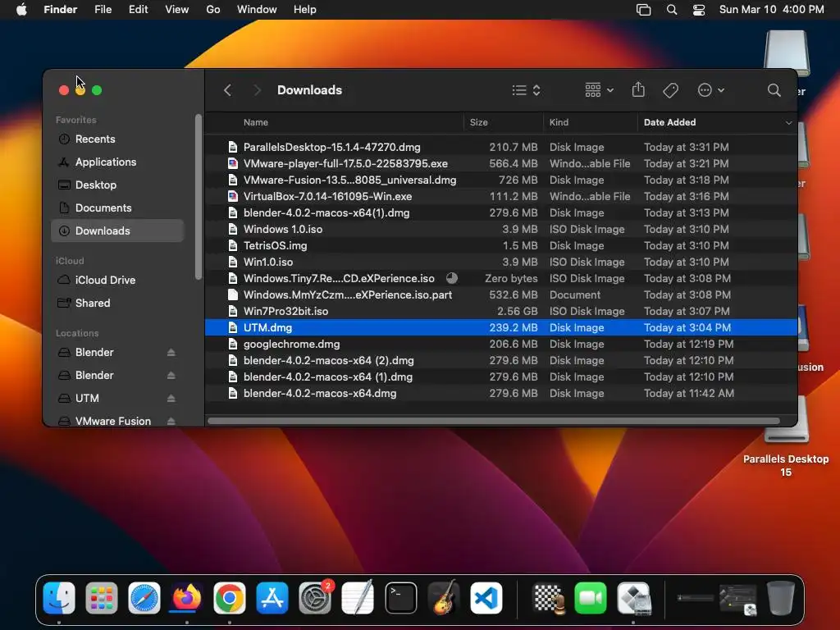The width and height of the screenshot is (840, 630).
Task: Click download progress indicator on Tiny7 iso
Action: tap(452, 278)
